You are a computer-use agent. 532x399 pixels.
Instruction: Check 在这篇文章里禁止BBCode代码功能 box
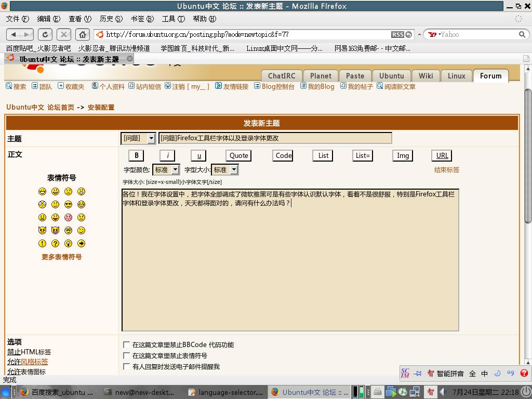126,345
